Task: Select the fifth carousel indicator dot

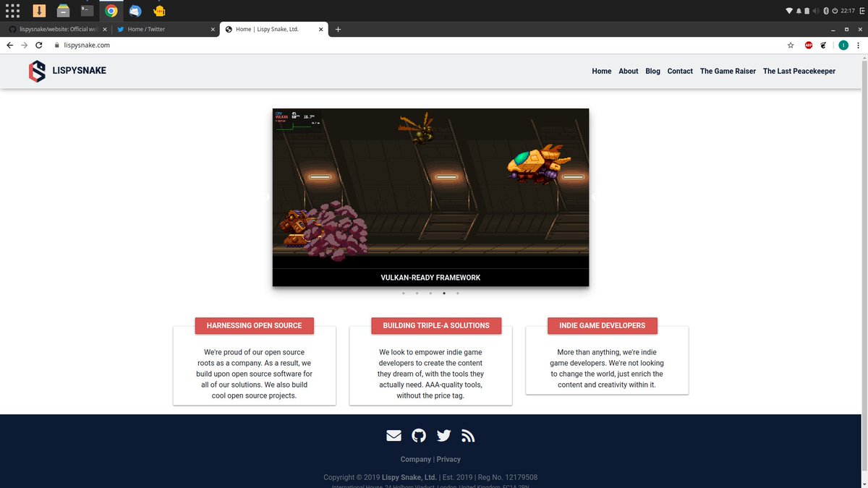Action: point(458,294)
